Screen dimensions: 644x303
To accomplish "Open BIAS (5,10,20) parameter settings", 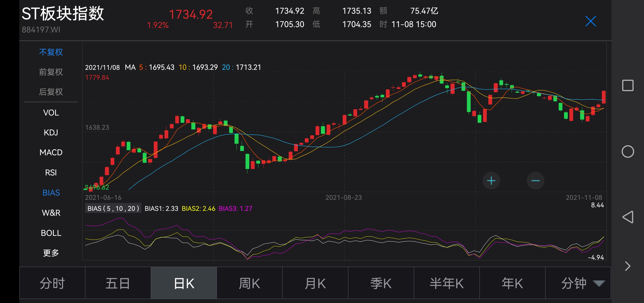I will click(113, 208).
